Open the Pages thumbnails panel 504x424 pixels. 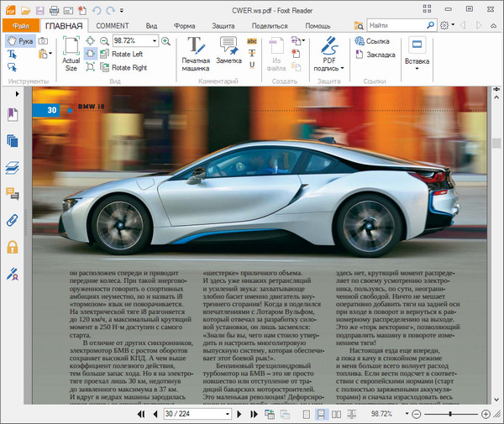point(13,140)
